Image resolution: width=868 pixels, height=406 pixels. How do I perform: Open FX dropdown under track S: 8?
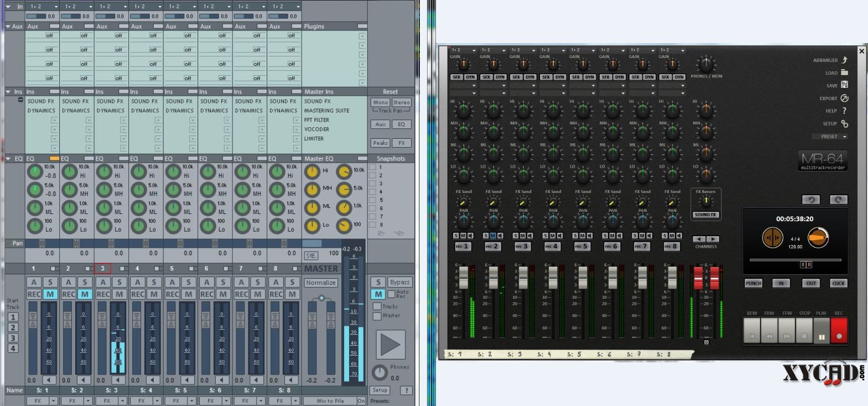click(295, 401)
